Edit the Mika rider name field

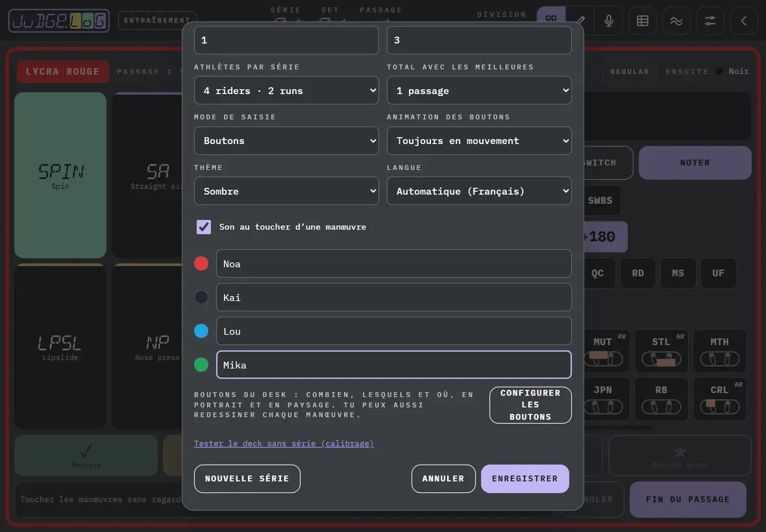pyautogui.click(x=394, y=365)
